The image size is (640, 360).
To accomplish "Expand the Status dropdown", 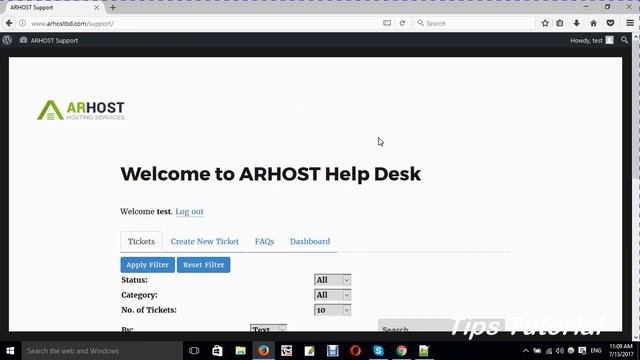I will (332, 280).
